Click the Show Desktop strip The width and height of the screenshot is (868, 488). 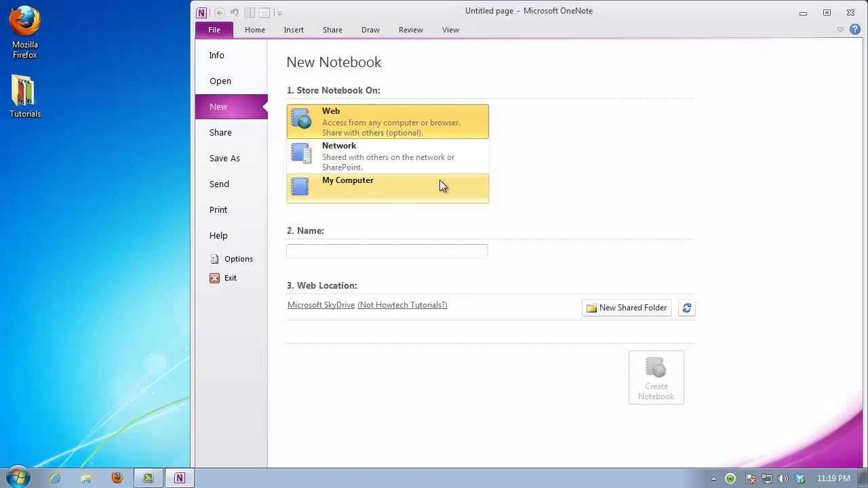coord(863,479)
